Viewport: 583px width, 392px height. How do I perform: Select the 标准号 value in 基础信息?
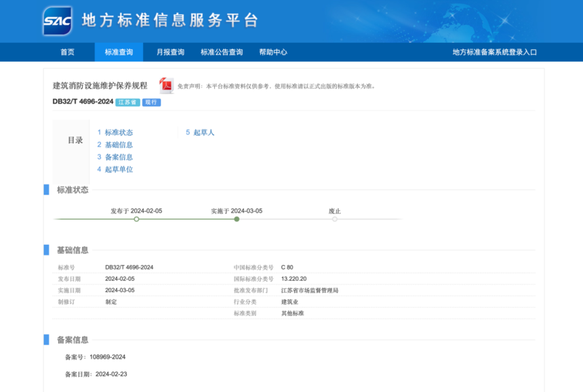click(129, 267)
